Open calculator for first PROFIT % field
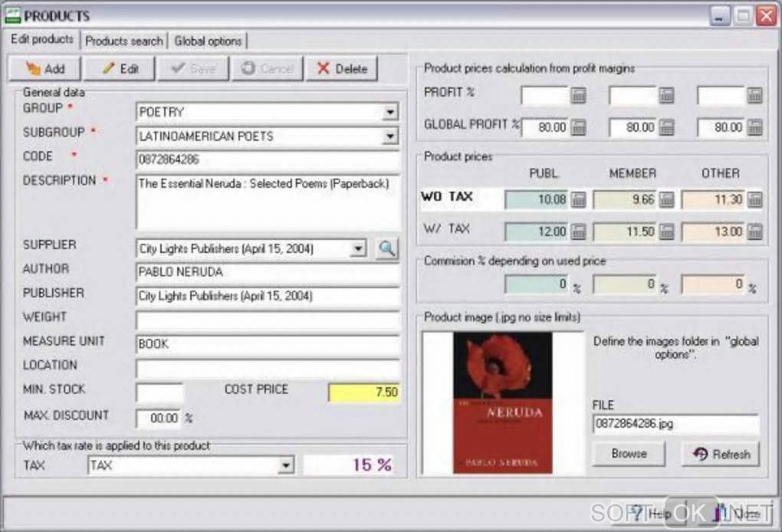Image resolution: width=782 pixels, height=532 pixels. click(x=579, y=95)
